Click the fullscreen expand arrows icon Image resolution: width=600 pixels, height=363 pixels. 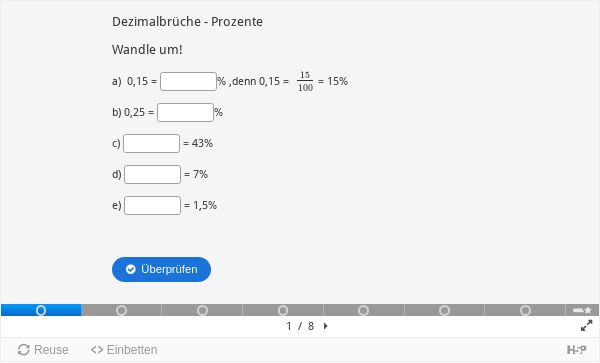(586, 326)
